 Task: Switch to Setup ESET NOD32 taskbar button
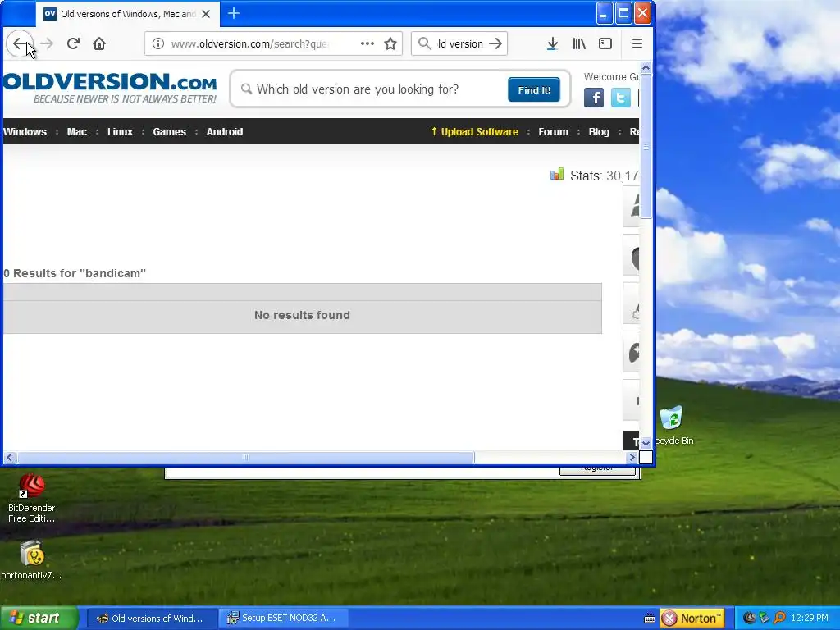point(284,619)
